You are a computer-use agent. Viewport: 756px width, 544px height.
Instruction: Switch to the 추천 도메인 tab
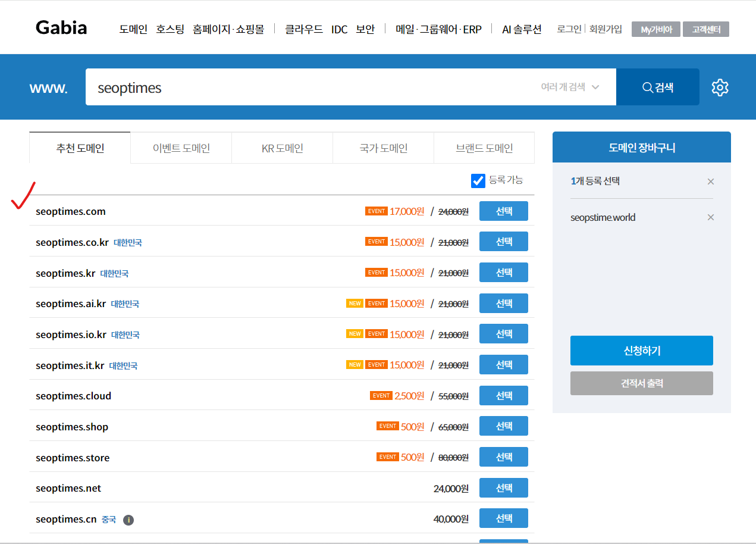pyautogui.click(x=80, y=148)
